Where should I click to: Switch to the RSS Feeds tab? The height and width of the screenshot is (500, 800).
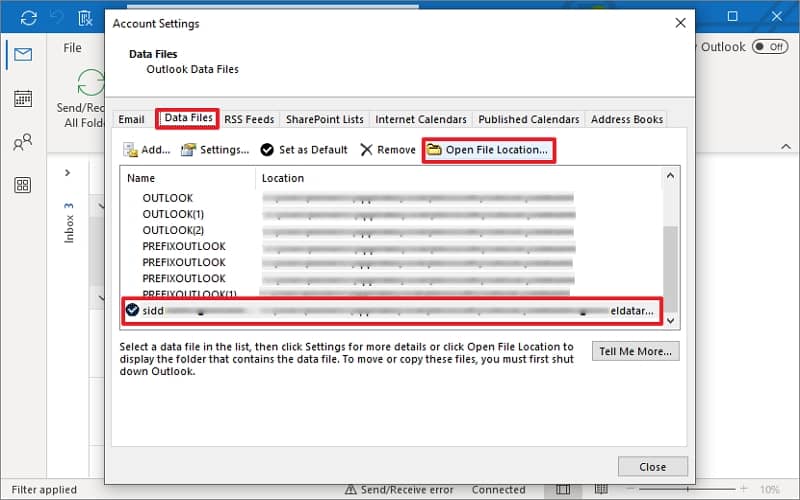click(x=249, y=119)
